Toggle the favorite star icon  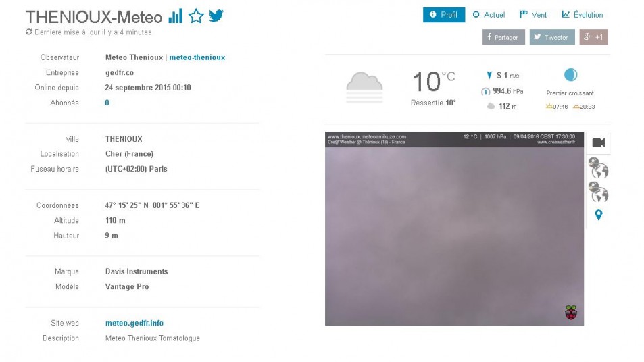pos(196,16)
